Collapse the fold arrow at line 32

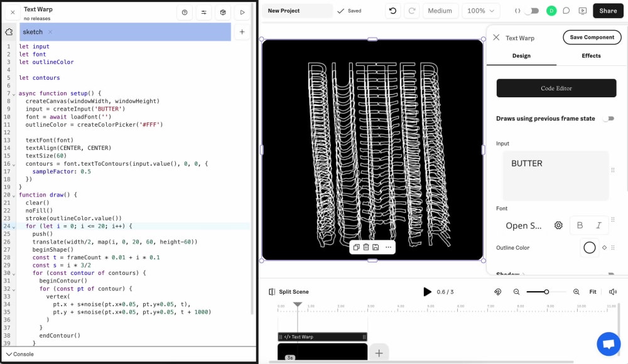click(x=14, y=289)
